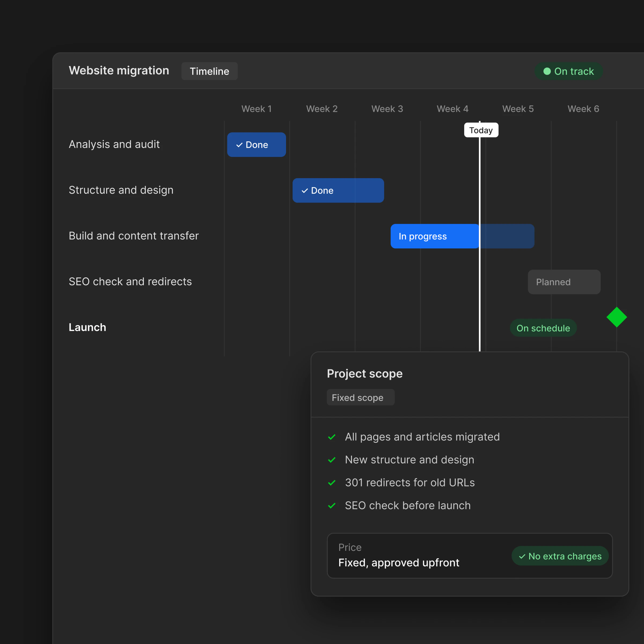
Task: Click the Week 1 column header
Action: 256,109
